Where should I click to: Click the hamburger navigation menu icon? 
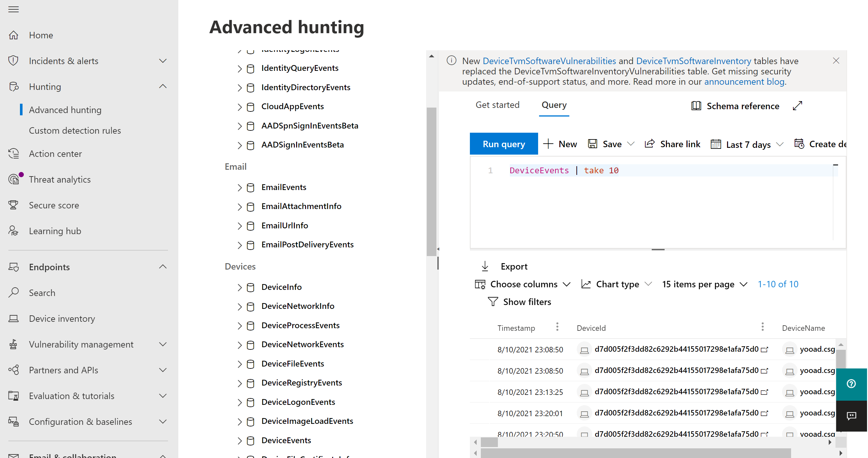[14, 9]
